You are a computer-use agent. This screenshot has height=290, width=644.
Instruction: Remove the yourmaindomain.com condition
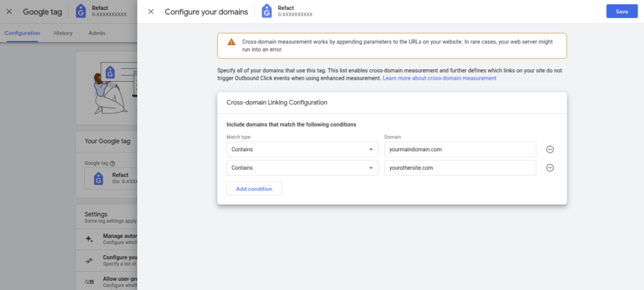tap(550, 150)
